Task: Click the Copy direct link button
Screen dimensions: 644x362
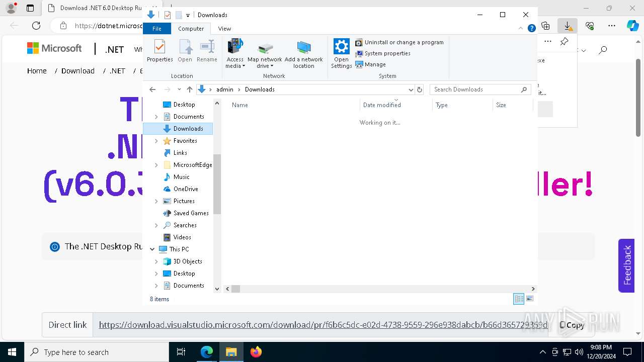Action: [572, 325]
